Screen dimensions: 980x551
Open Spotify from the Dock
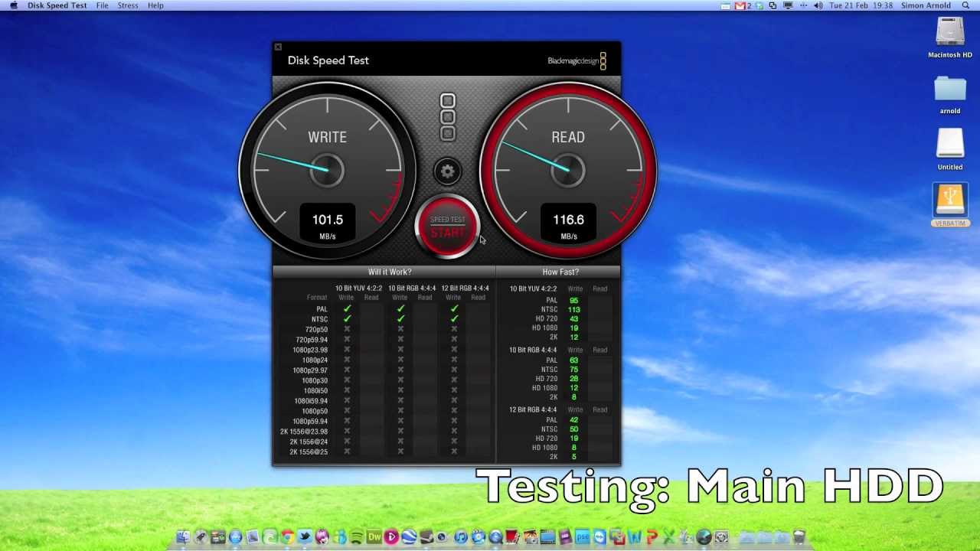coord(356,537)
